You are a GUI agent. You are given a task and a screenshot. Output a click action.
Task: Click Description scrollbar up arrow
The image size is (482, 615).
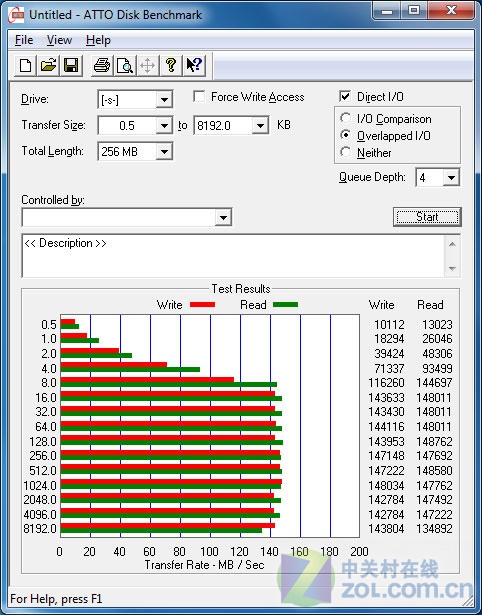click(452, 244)
